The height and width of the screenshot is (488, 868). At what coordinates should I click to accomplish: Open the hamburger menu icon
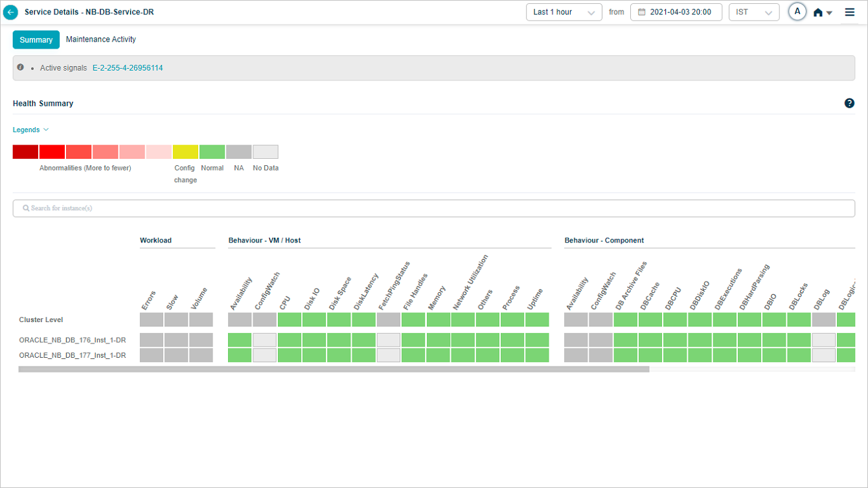tap(850, 12)
